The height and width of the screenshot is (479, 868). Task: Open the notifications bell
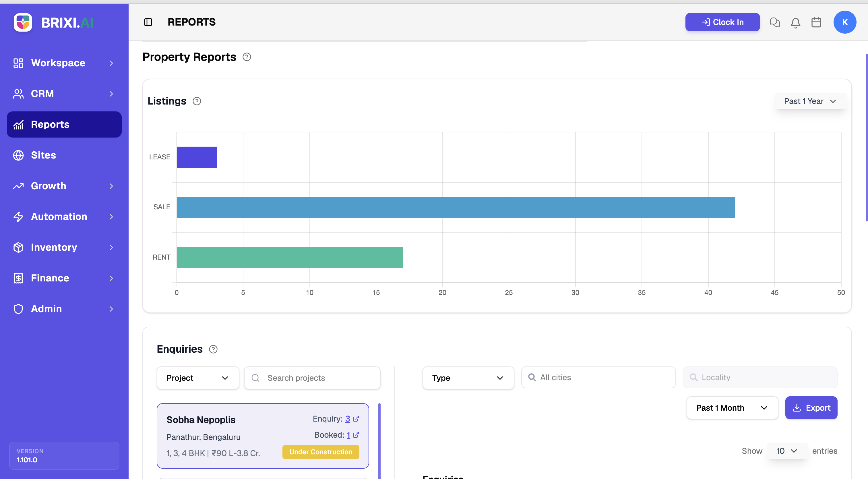click(x=795, y=23)
